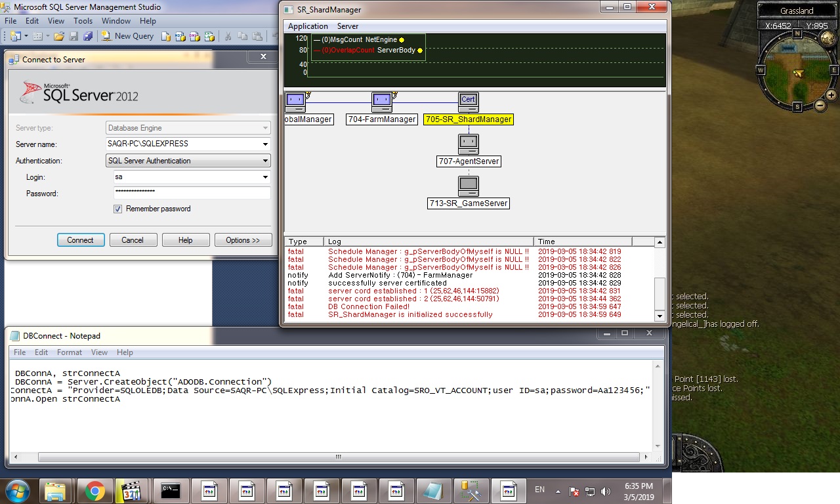Open the Server name dropdown
This screenshot has width=840, height=504.
tap(265, 144)
